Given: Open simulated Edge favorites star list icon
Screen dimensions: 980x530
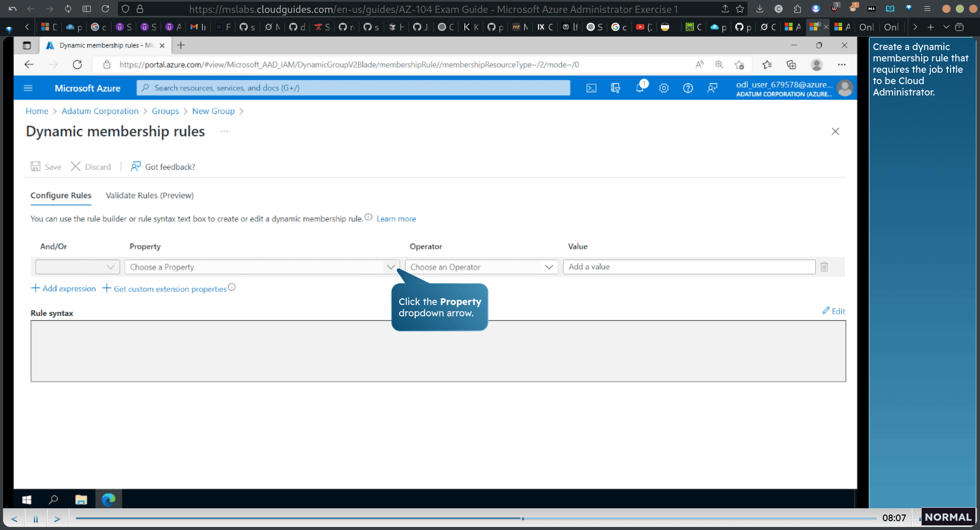Looking at the screenshot, I should point(767,65).
